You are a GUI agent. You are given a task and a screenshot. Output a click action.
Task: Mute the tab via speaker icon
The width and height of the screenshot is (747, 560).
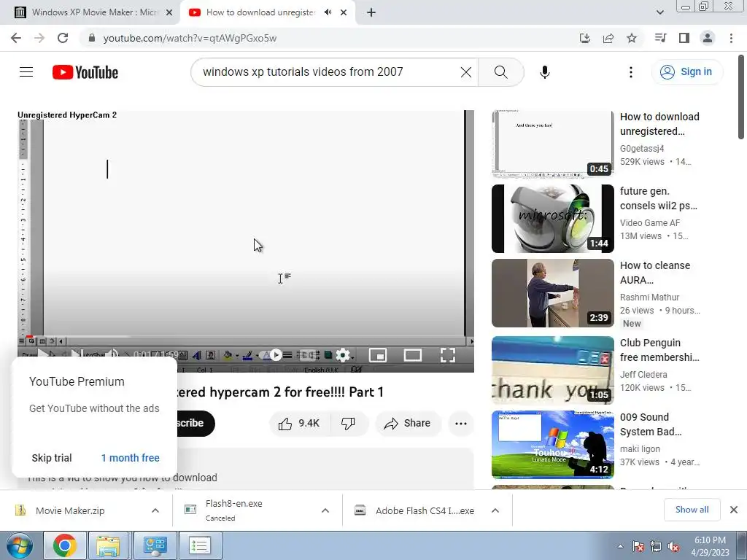[x=328, y=12]
